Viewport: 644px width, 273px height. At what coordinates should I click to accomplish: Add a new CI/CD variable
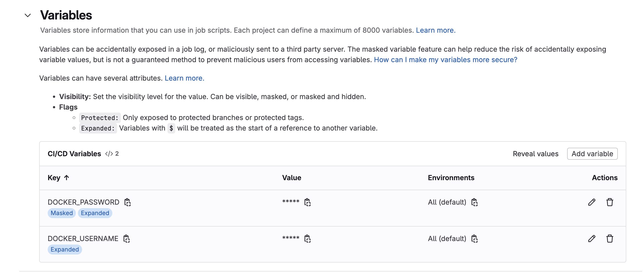[x=592, y=154]
